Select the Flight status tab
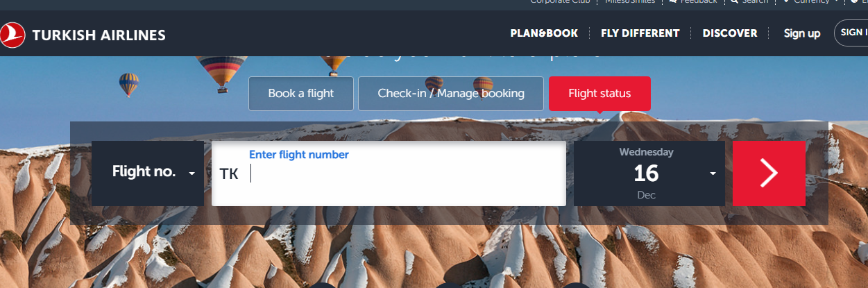 (x=599, y=94)
